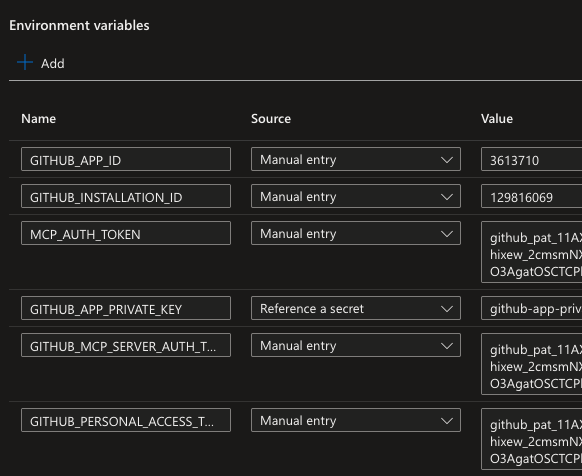Click the github-app-priv secret value field

[x=532, y=308]
